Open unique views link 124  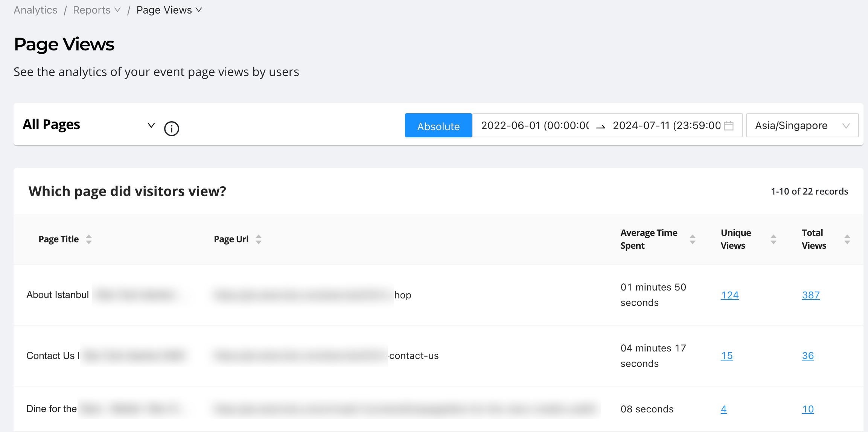(x=729, y=295)
